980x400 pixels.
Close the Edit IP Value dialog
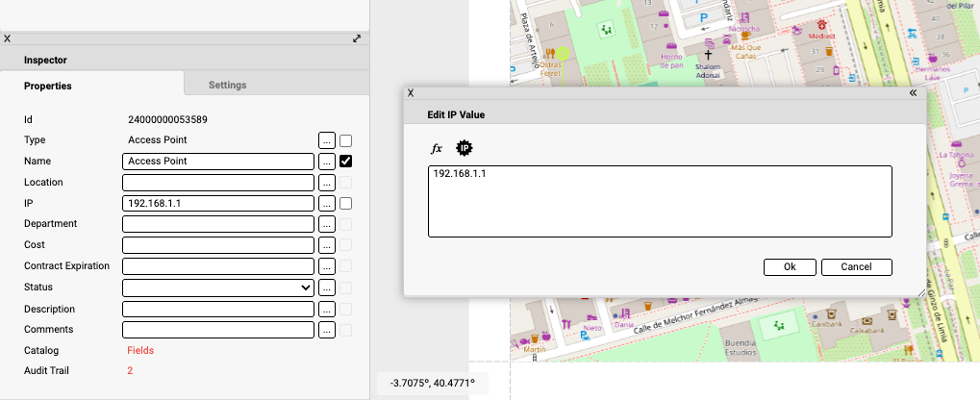[411, 93]
